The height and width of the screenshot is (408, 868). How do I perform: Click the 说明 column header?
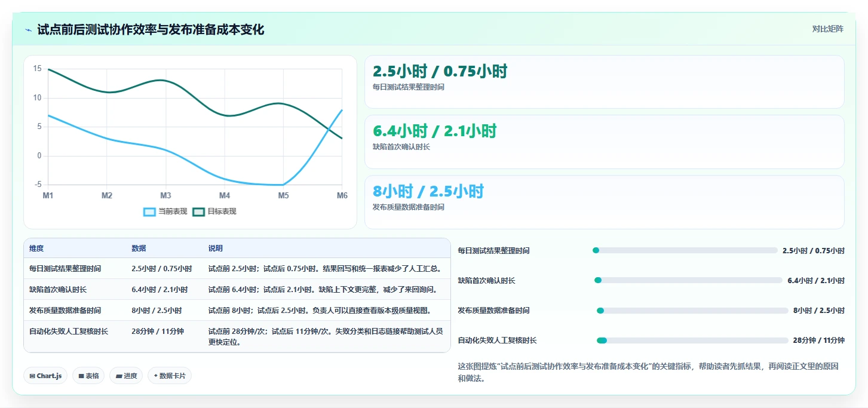pos(215,249)
